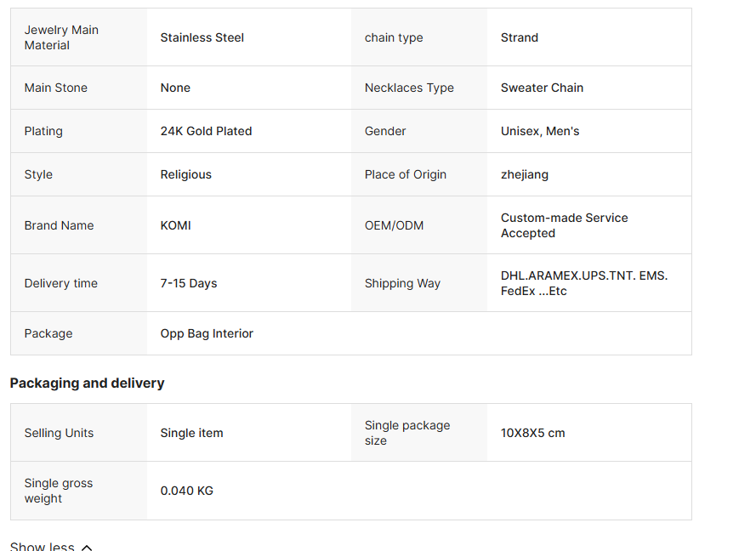Click the zhejiang place of origin
The height and width of the screenshot is (551, 756).
(x=524, y=174)
